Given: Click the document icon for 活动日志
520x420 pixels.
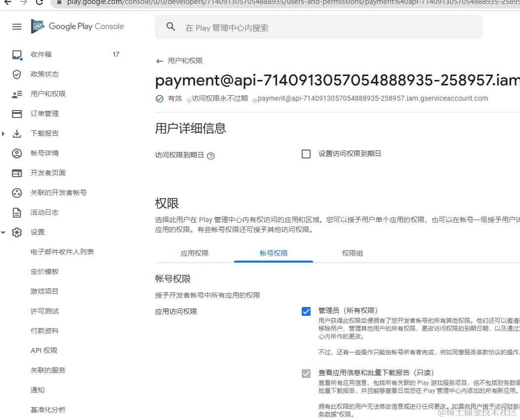Looking at the screenshot, I should tap(17, 213).
